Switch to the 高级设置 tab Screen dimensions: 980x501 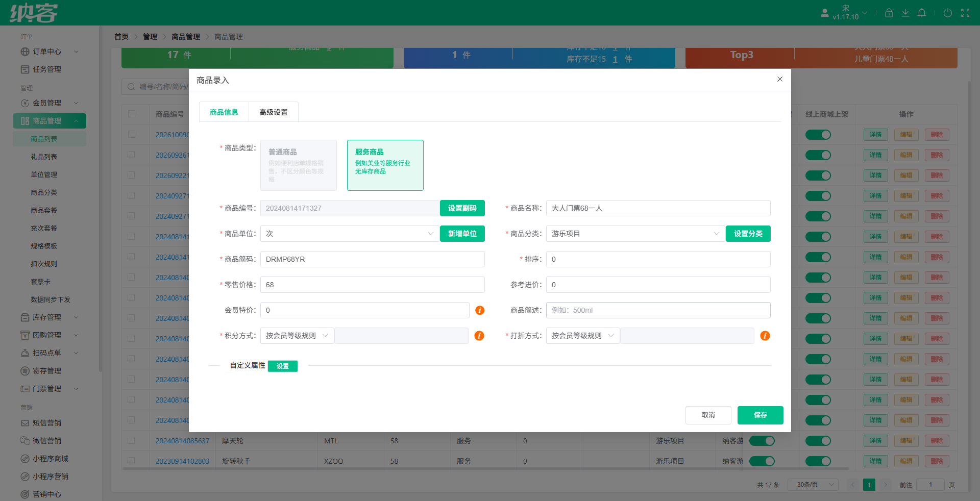(x=274, y=112)
